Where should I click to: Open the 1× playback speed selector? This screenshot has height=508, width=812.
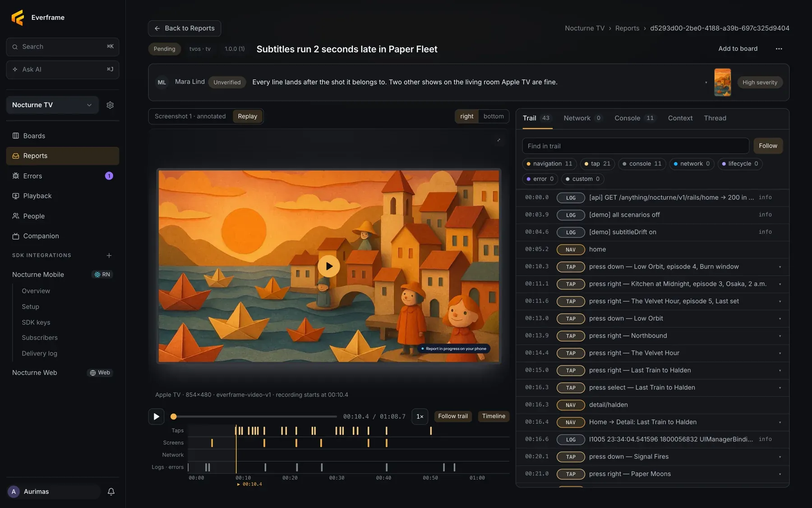(x=420, y=416)
